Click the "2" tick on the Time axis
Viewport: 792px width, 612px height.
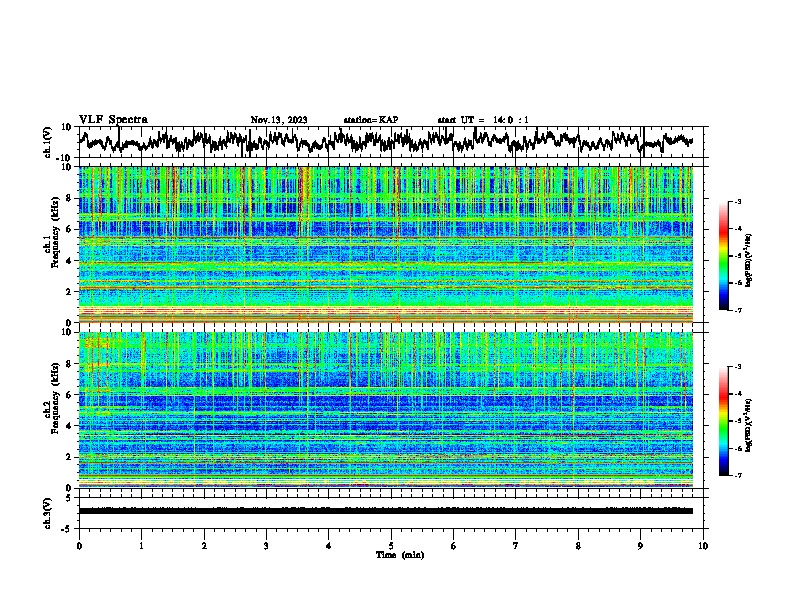pos(204,546)
